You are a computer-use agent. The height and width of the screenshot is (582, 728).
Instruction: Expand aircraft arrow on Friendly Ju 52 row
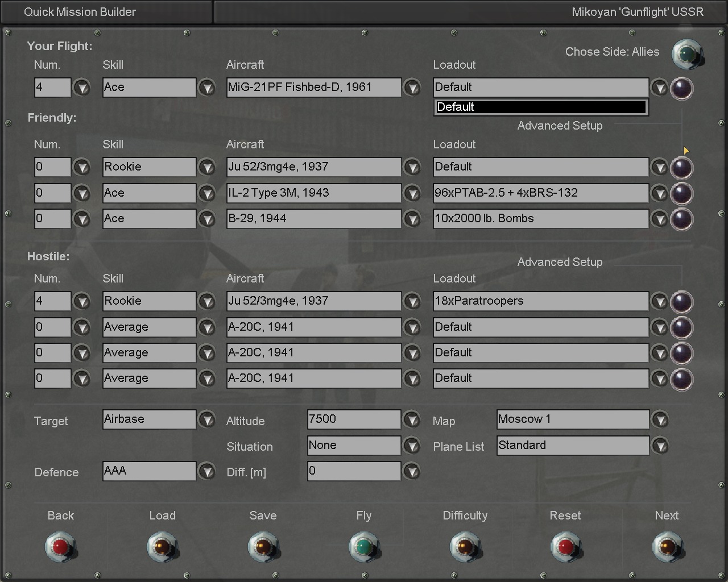point(412,168)
